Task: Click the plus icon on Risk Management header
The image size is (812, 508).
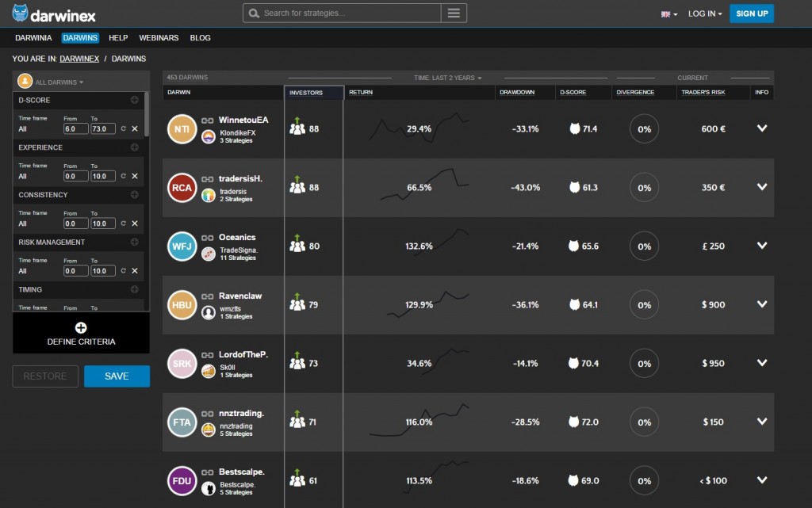Action: pyautogui.click(x=134, y=243)
